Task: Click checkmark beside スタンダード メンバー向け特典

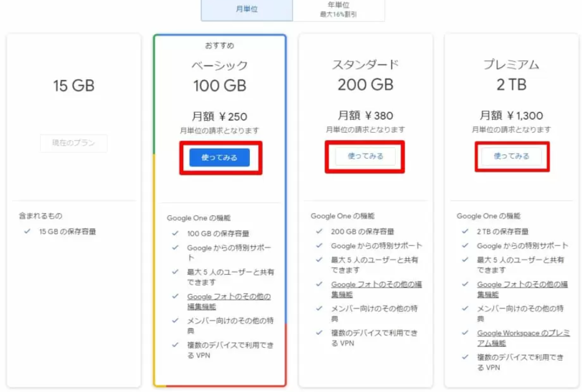Action: pyautogui.click(x=319, y=308)
